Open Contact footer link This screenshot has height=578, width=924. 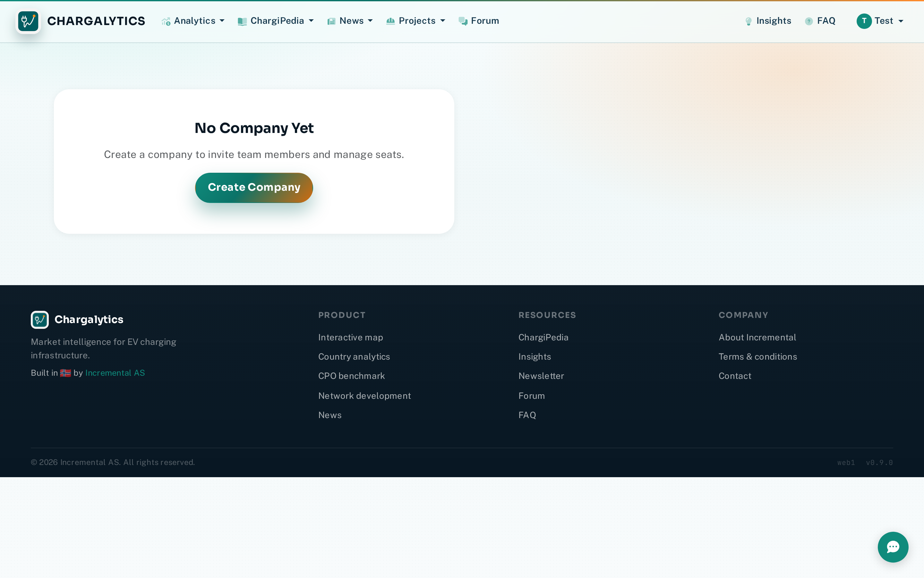735,376
